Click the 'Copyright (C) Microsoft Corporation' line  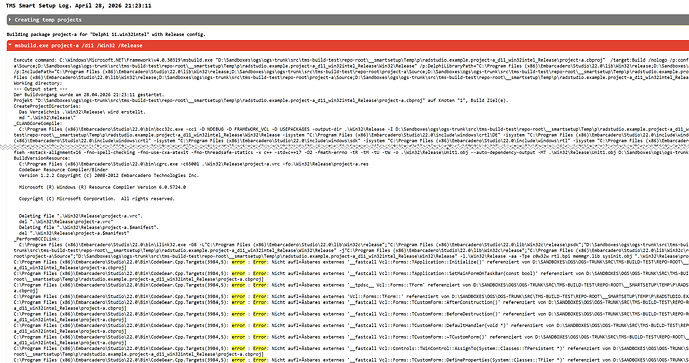click(x=96, y=198)
